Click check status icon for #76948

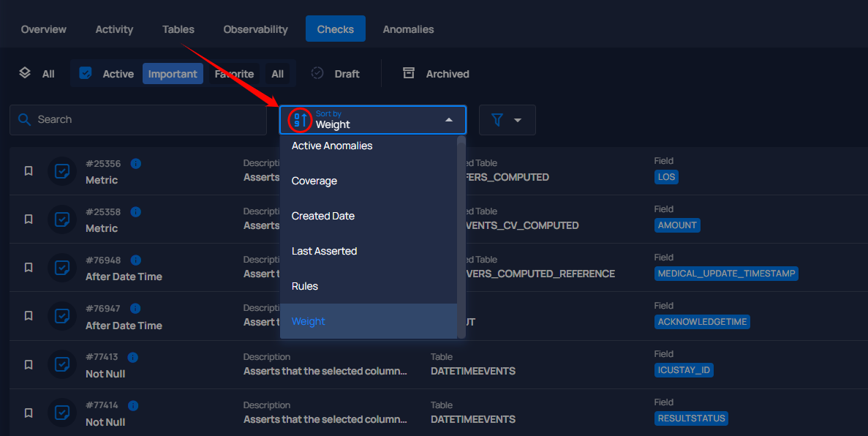pos(62,268)
